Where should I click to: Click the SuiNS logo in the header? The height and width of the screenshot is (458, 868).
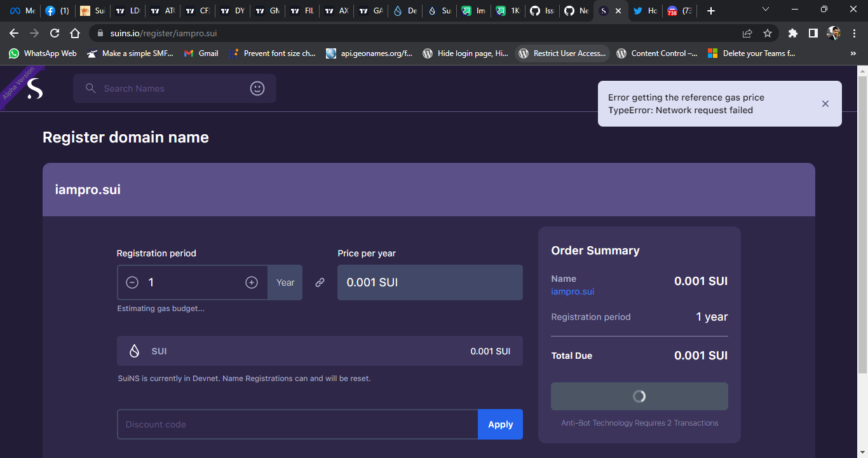coord(35,88)
